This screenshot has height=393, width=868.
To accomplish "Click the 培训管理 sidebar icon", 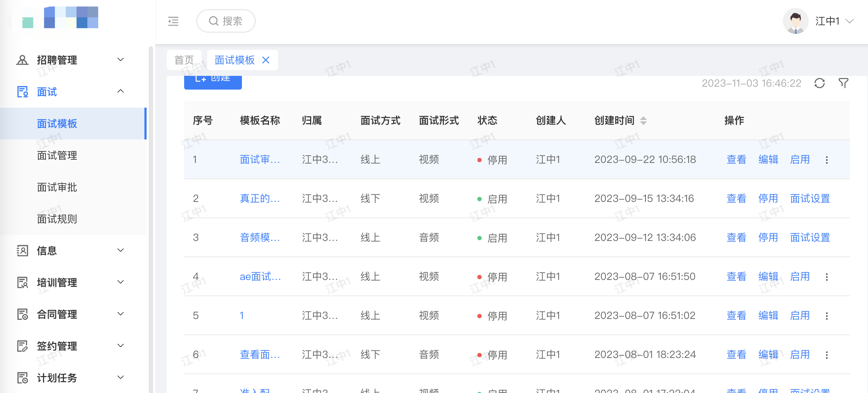I will [22, 282].
